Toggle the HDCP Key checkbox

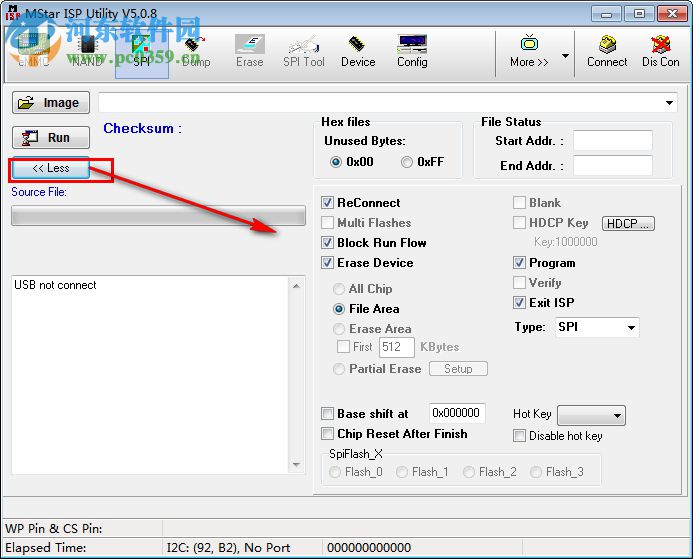(519, 223)
